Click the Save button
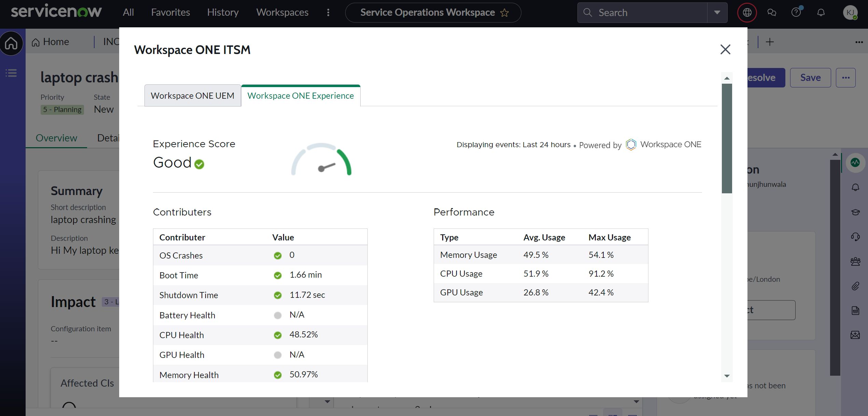868x416 pixels. [810, 78]
